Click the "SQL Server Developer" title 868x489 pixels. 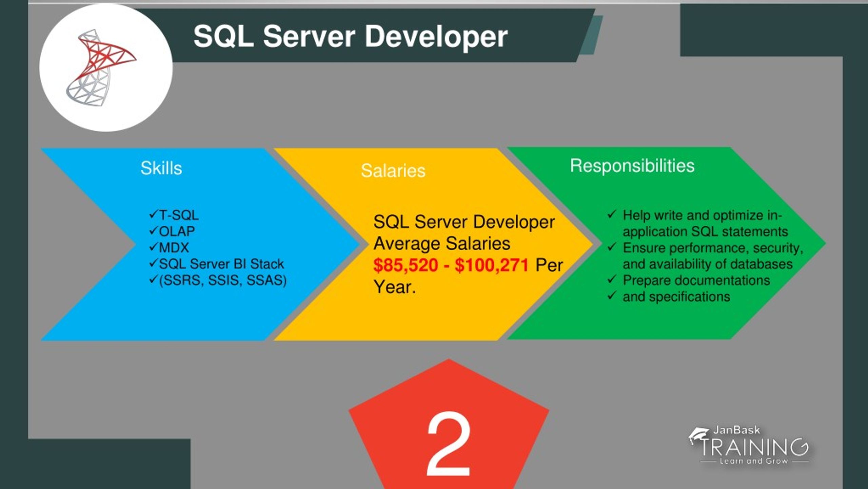tap(350, 37)
